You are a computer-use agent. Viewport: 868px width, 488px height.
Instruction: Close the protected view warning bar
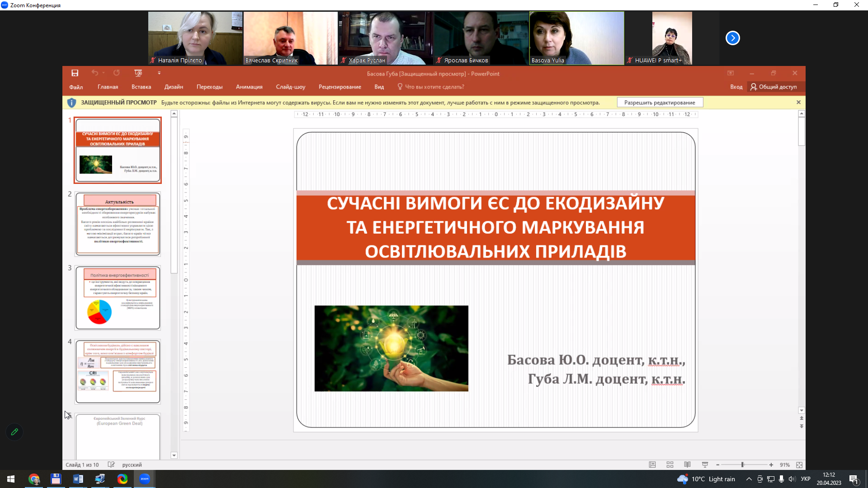798,103
